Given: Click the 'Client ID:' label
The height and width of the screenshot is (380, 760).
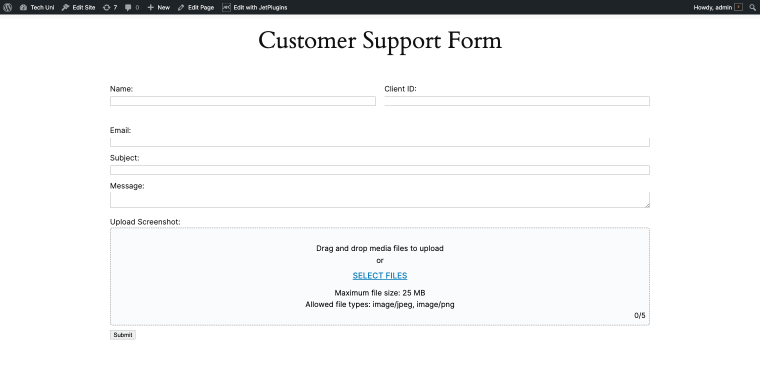Looking at the screenshot, I should (400, 89).
